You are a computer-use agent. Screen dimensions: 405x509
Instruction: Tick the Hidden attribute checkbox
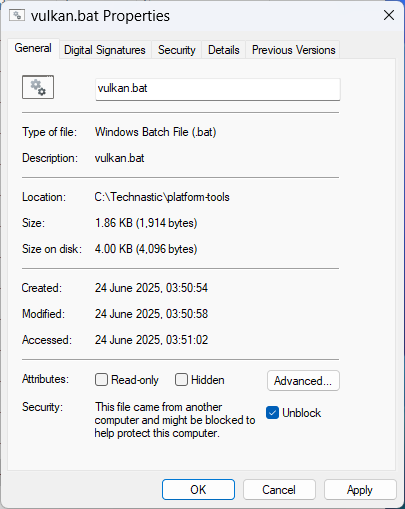181,380
